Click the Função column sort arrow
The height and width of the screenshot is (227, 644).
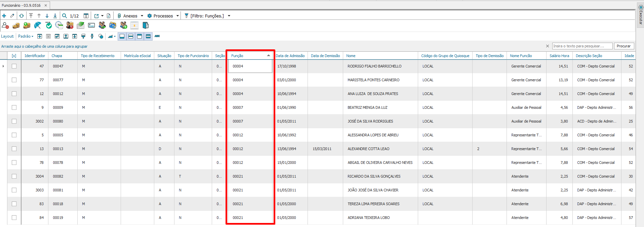click(x=269, y=55)
